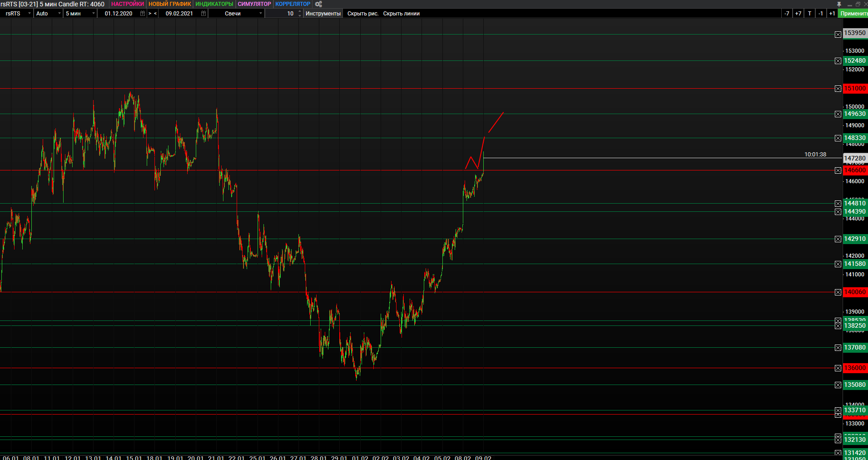868x460 pixels.
Task: Delete the 151000 red level marker
Action: click(x=838, y=89)
